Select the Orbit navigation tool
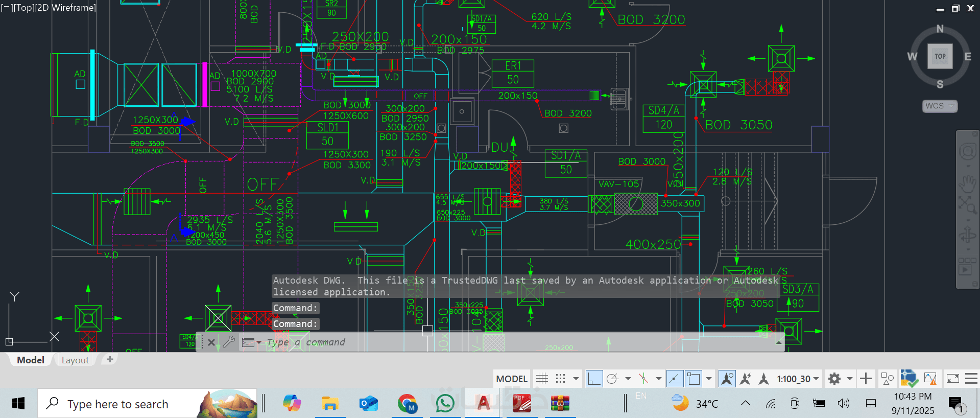Image resolution: width=980 pixels, height=418 pixels. (967, 235)
